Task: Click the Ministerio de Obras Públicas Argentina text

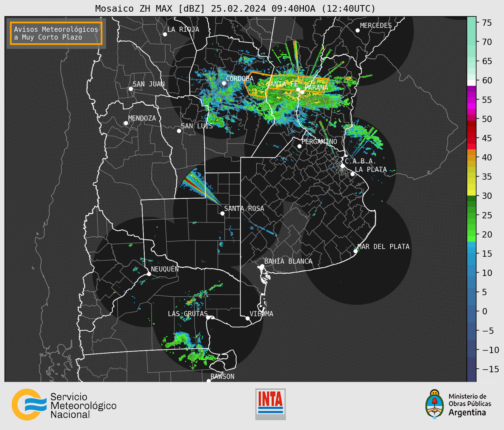Action: point(470,405)
